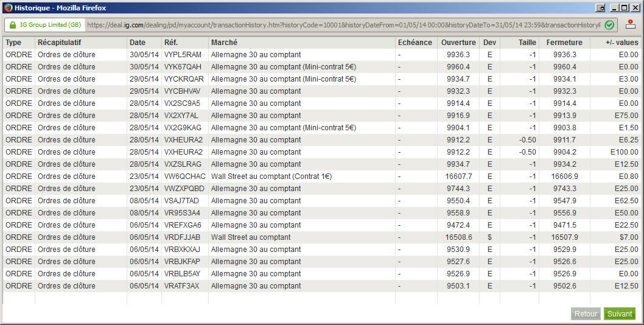Viewport: 644px width, 325px height.
Task: Select reference VYK67QAH
Action: coord(183,66)
